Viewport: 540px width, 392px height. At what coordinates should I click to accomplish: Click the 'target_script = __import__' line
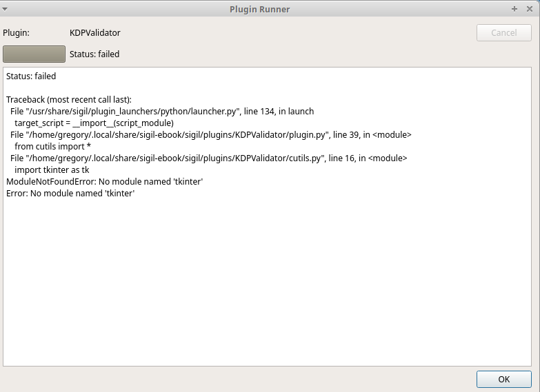tap(94, 123)
